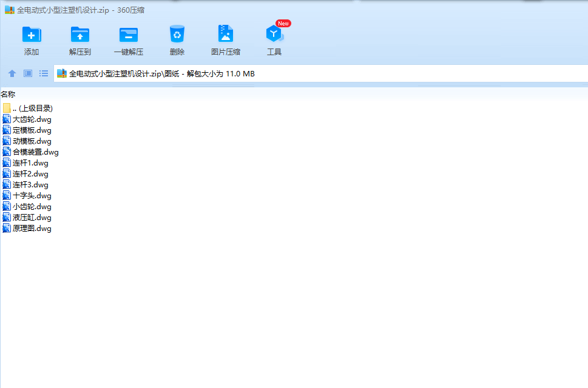Open the 图片压缩 image compression tool
The width and height of the screenshot is (588, 388).
pos(225,34)
